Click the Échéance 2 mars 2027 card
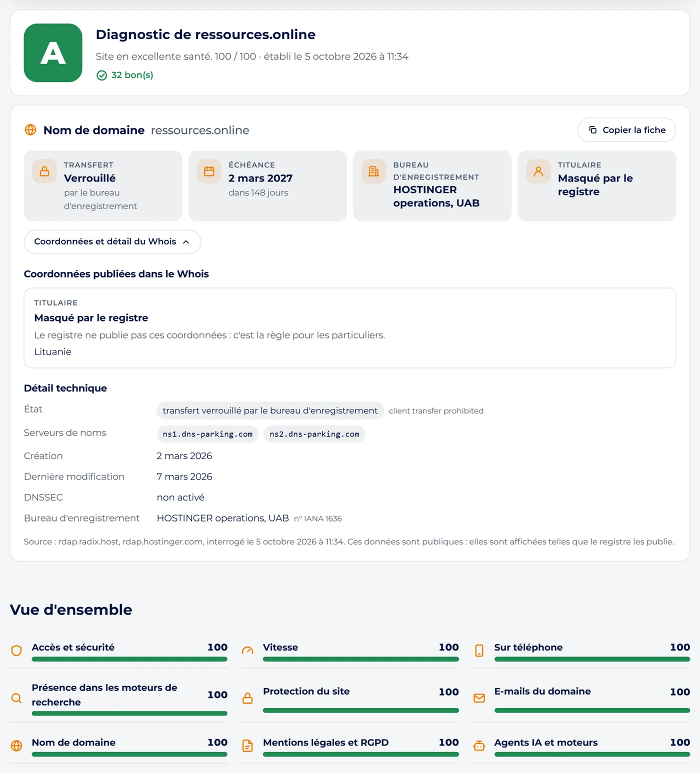Image resolution: width=700 pixels, height=773 pixels. pos(267,186)
